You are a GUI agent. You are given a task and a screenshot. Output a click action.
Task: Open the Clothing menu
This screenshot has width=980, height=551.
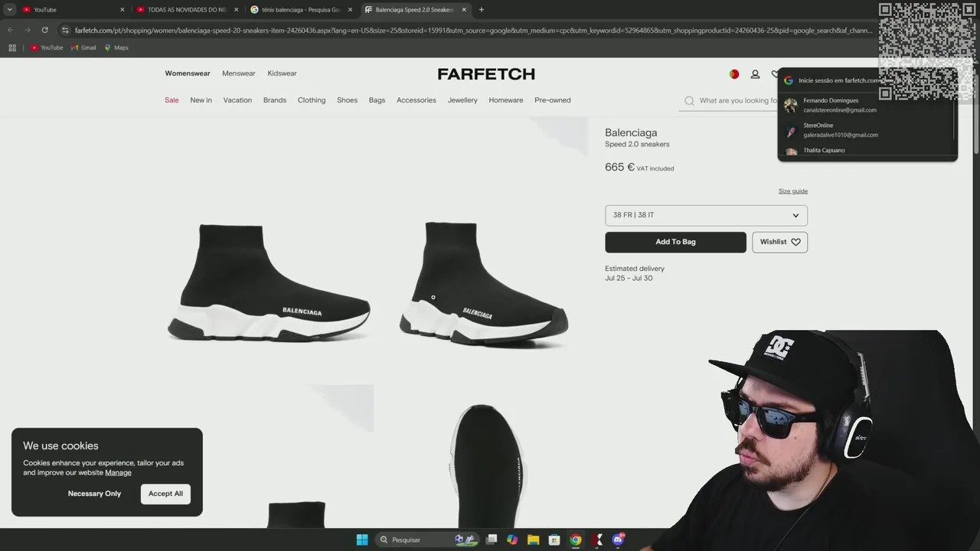click(x=312, y=100)
